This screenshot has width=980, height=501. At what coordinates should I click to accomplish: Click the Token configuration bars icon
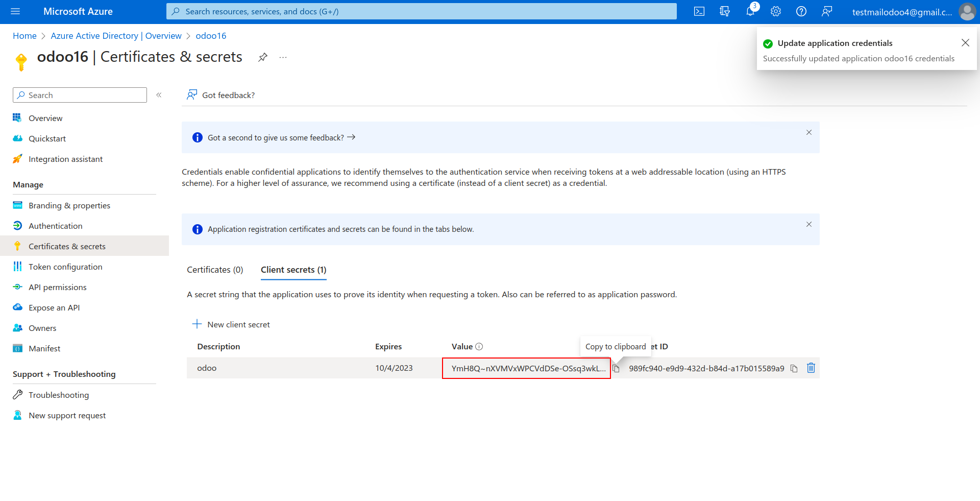tap(17, 267)
